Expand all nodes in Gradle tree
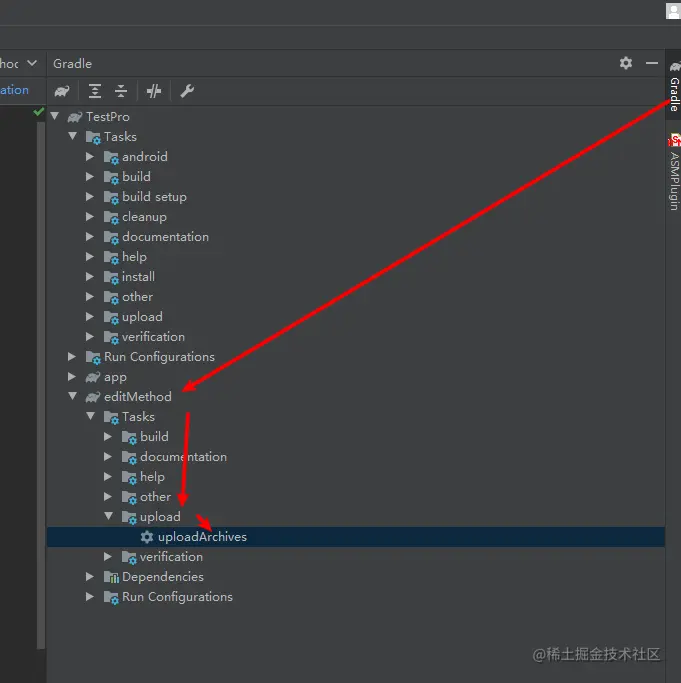The width and height of the screenshot is (681, 683). 95,91
